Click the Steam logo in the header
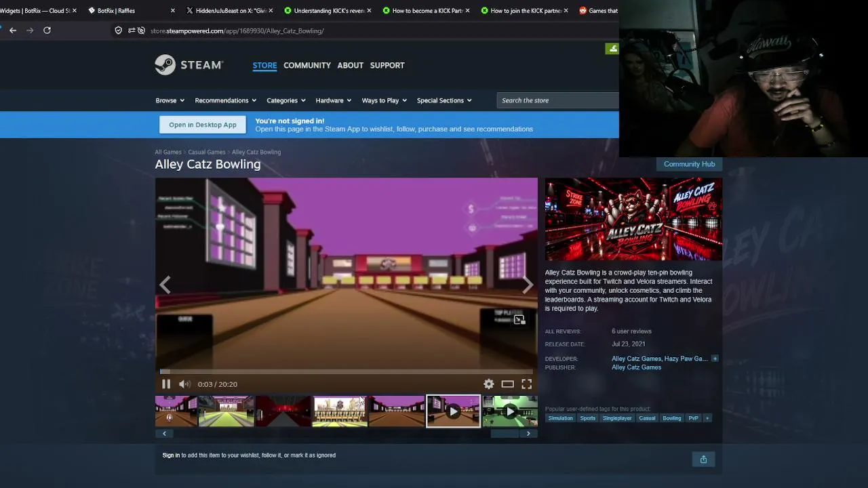Viewport: 868px width, 488px height. [189, 65]
